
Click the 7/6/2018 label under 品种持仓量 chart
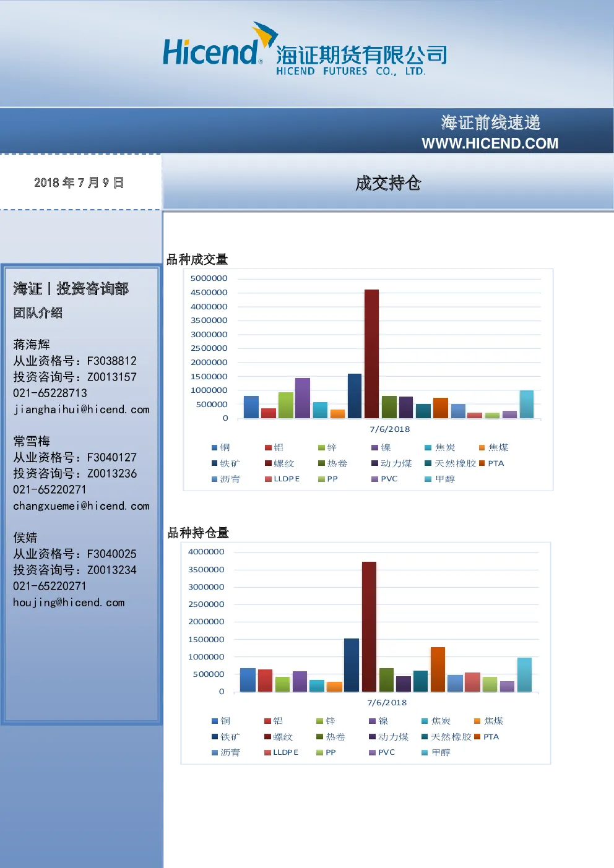387,703
